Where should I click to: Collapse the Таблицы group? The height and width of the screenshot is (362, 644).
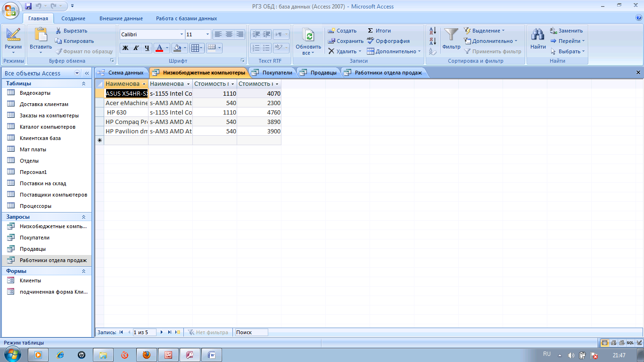tap(84, 83)
